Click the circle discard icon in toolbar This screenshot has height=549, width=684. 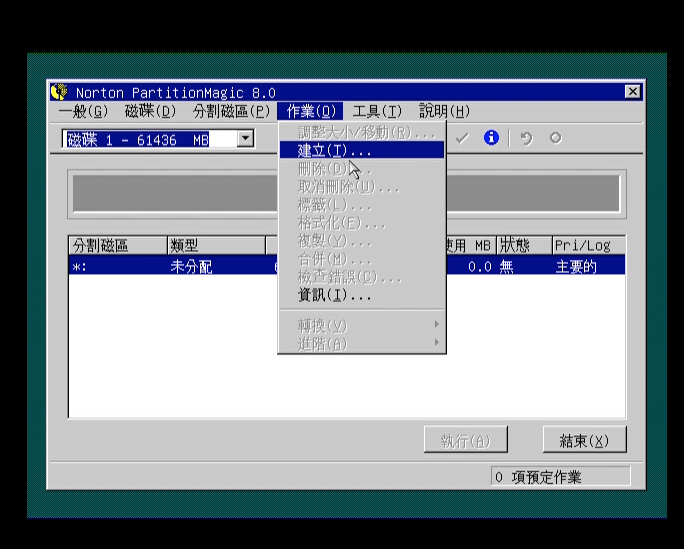pos(555,138)
